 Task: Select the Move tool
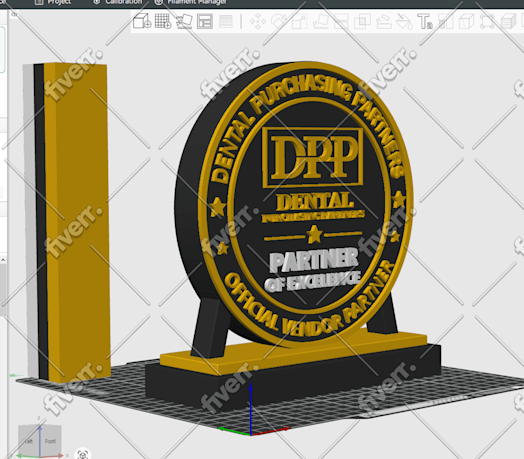258,22
